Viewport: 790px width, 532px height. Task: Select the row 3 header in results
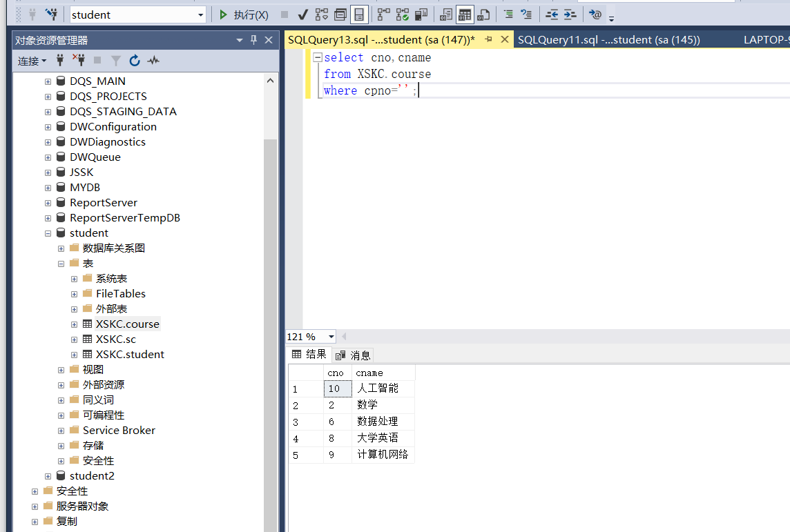(306, 422)
